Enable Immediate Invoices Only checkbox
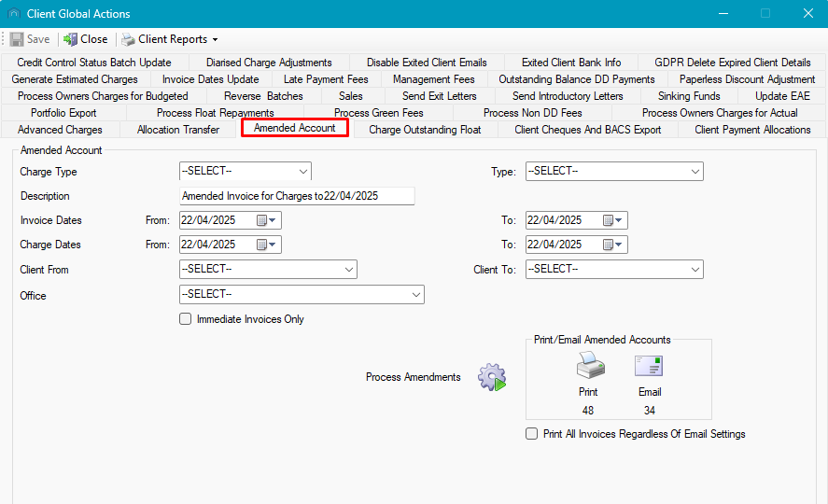 [187, 319]
